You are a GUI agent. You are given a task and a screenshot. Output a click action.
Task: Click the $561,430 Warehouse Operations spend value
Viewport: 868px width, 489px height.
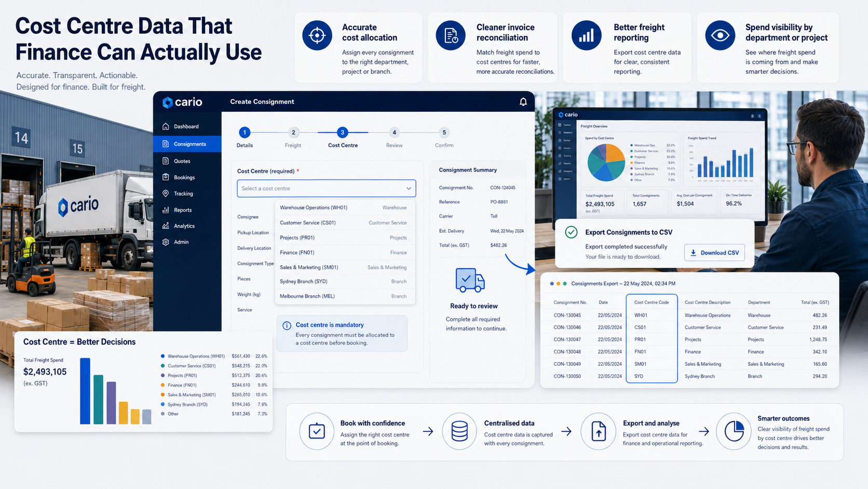(x=241, y=356)
